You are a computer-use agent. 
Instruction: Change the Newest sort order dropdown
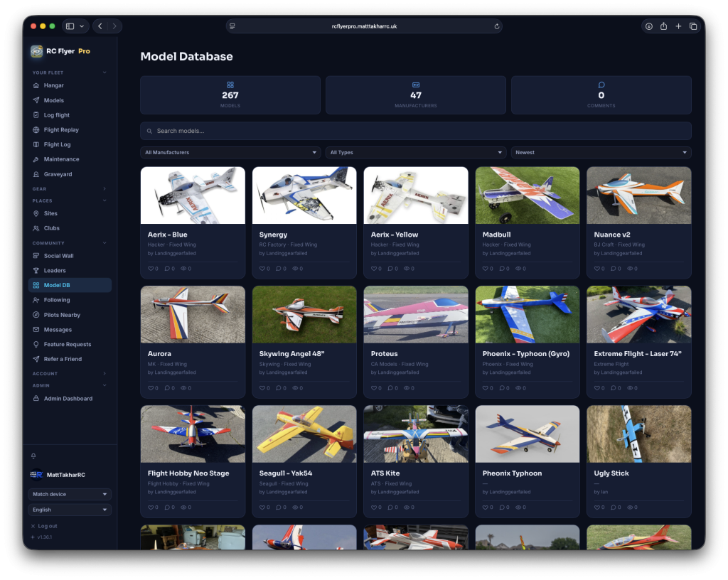tap(601, 153)
